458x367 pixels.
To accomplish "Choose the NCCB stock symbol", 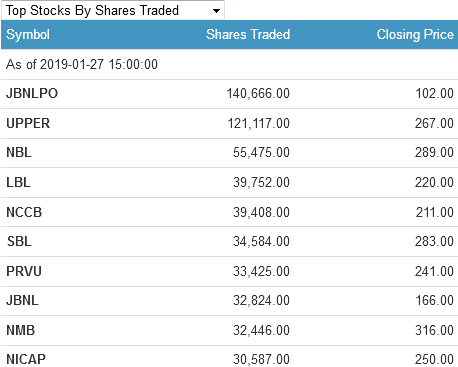I will pos(24,212).
